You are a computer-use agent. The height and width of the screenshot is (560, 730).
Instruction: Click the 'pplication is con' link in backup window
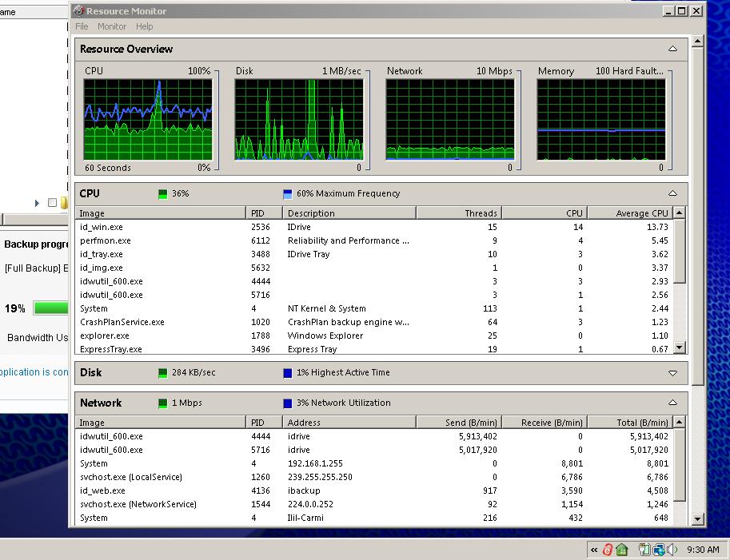(x=34, y=372)
